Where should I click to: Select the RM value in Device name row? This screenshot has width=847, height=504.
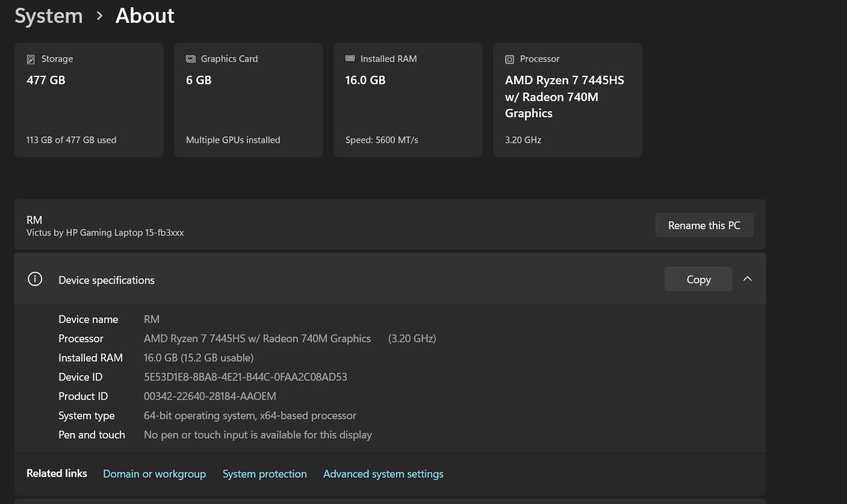[x=152, y=319]
